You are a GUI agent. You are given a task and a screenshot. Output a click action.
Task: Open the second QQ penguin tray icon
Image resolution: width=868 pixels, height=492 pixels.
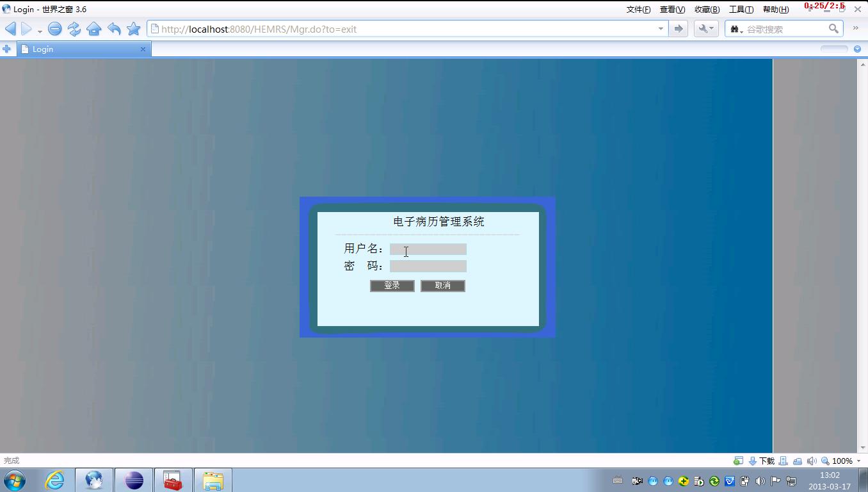668,480
